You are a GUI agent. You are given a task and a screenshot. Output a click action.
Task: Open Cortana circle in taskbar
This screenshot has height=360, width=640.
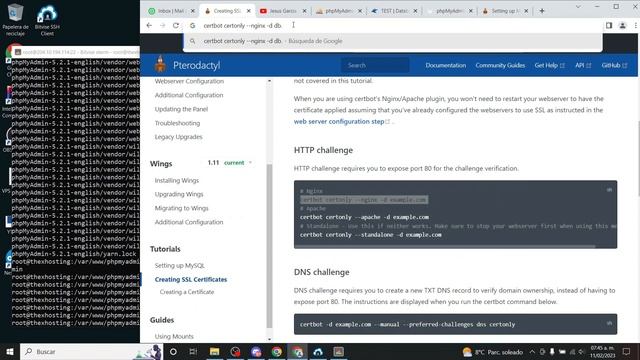(x=173, y=351)
